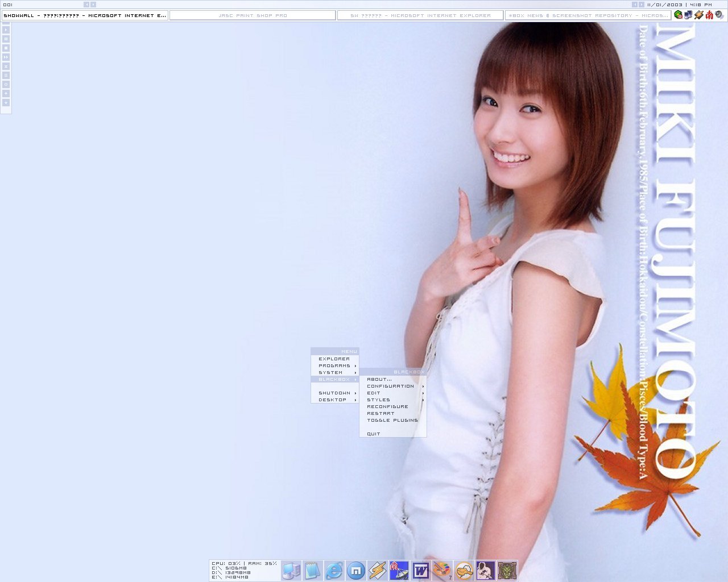Choose Quit in Blackbox submenu
The height and width of the screenshot is (582, 728).
[x=393, y=434]
